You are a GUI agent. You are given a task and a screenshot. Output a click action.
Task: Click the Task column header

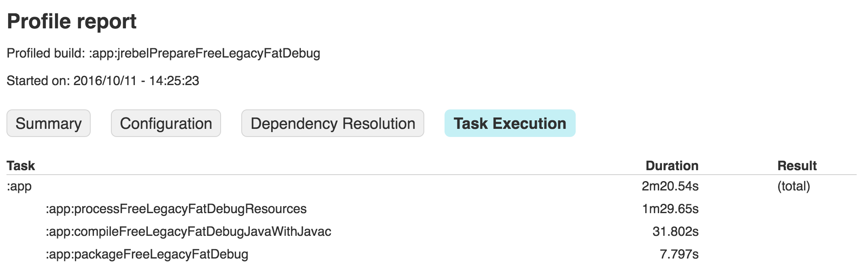click(x=21, y=165)
